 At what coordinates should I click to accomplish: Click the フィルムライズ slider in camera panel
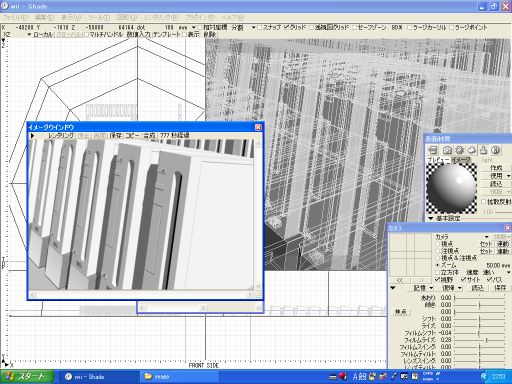479,340
